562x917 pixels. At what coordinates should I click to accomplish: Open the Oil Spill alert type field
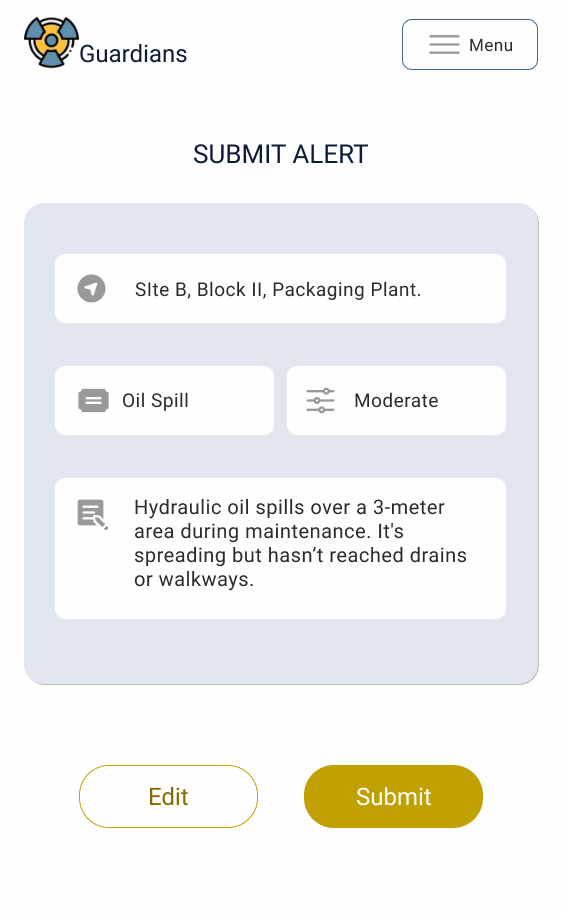pyautogui.click(x=164, y=401)
